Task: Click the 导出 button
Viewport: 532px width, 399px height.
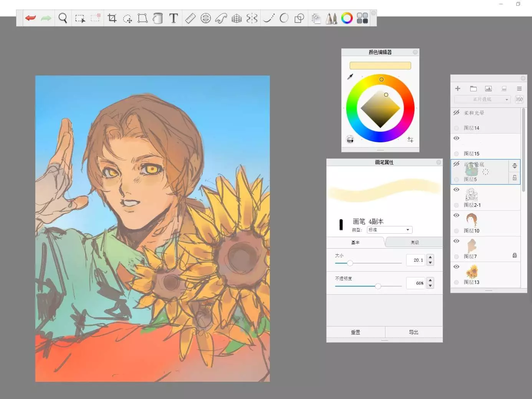Action: click(x=413, y=332)
